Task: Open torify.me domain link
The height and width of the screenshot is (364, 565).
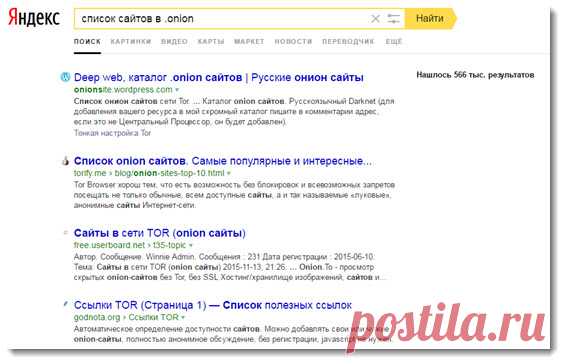Action: point(90,173)
